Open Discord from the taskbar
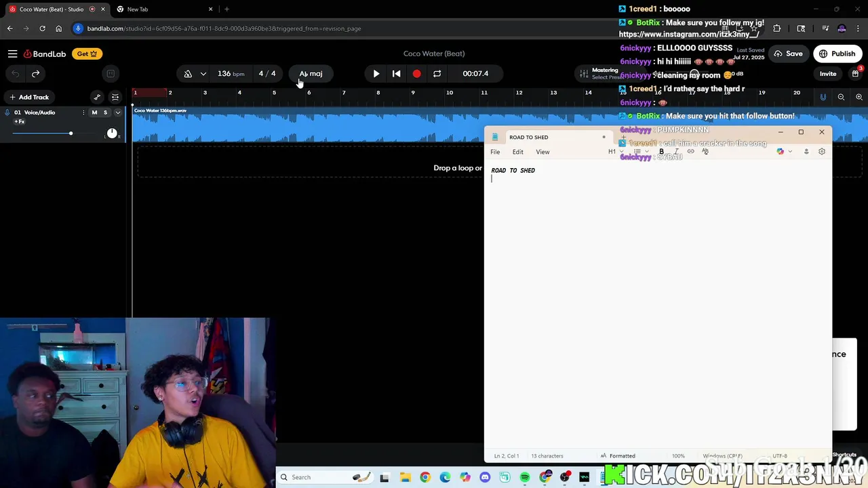Image resolution: width=868 pixels, height=488 pixels. pyautogui.click(x=485, y=477)
